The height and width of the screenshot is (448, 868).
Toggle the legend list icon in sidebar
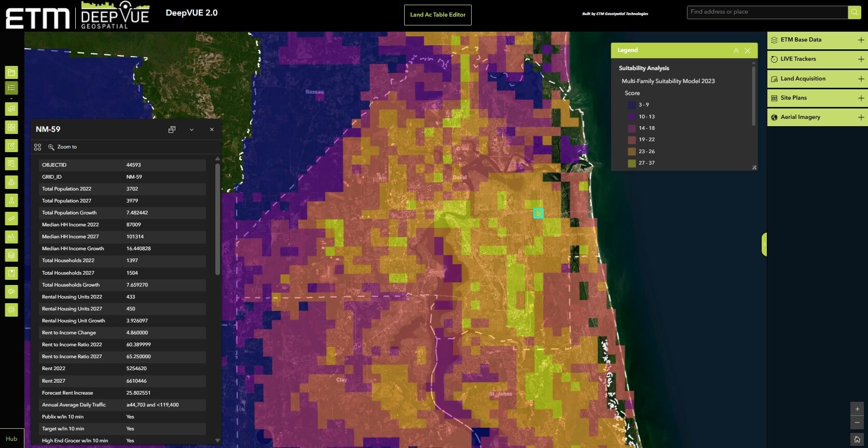(x=11, y=88)
